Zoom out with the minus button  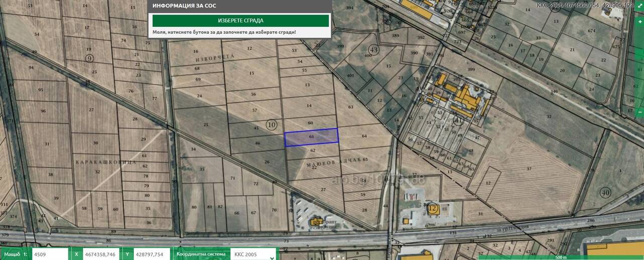coord(639,112)
